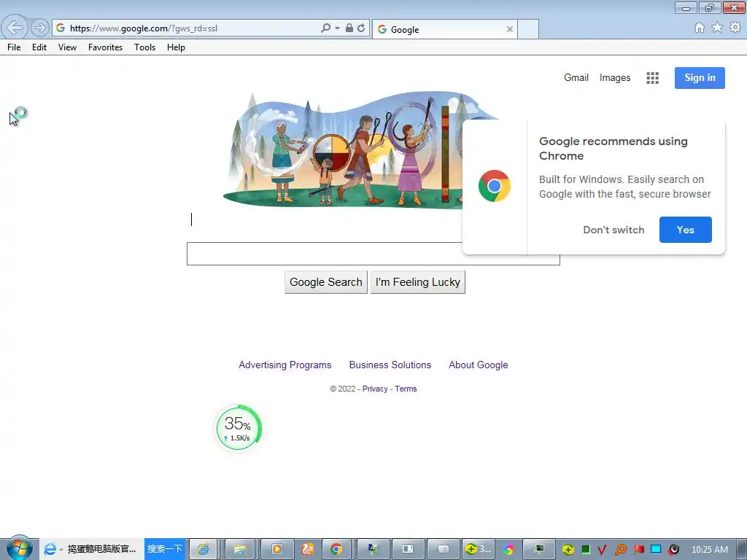This screenshot has width=747, height=560.
Task: Click the taskbar item labeled 3...
Action: coord(479,549)
